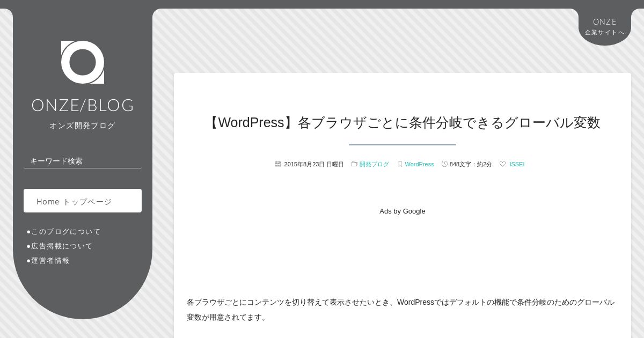
Task: Click the 848文字：約2分 reading time text
Action: [x=471, y=164]
